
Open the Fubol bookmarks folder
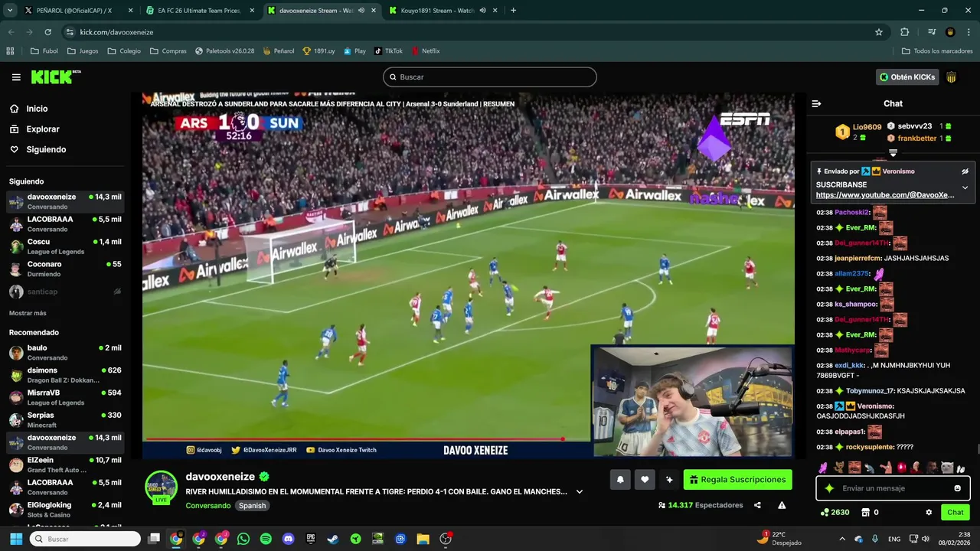[x=44, y=51]
